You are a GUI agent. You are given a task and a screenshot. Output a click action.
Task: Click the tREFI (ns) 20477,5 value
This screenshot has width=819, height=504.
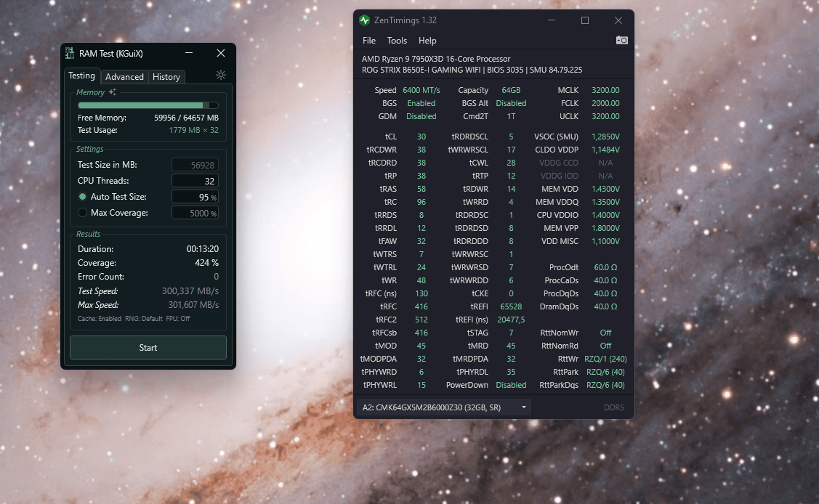pos(511,320)
